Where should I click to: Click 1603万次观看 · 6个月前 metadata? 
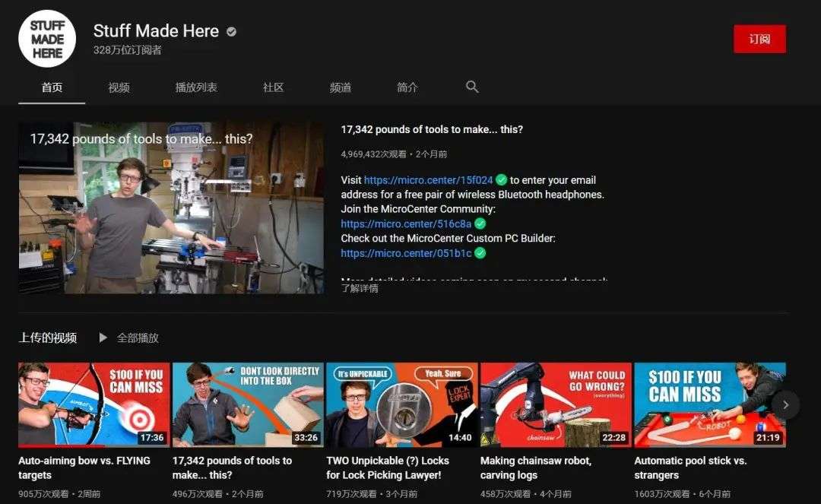click(x=682, y=493)
